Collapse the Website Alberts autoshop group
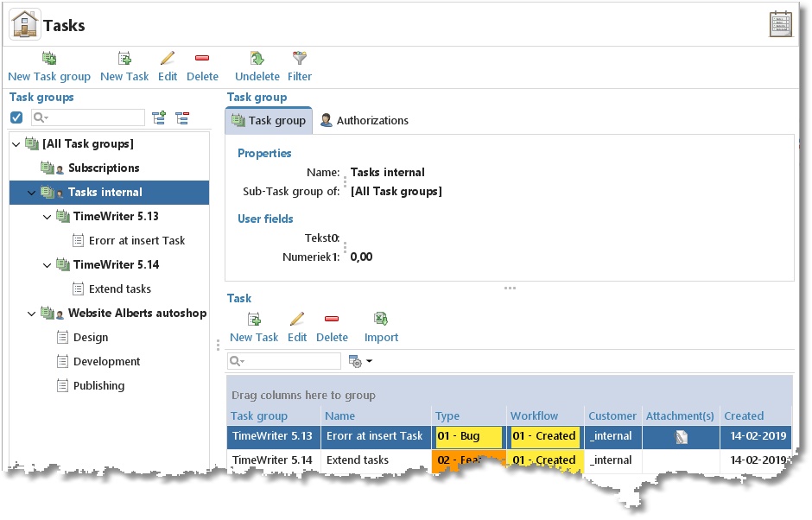This screenshot has height=520, width=812. 32,314
